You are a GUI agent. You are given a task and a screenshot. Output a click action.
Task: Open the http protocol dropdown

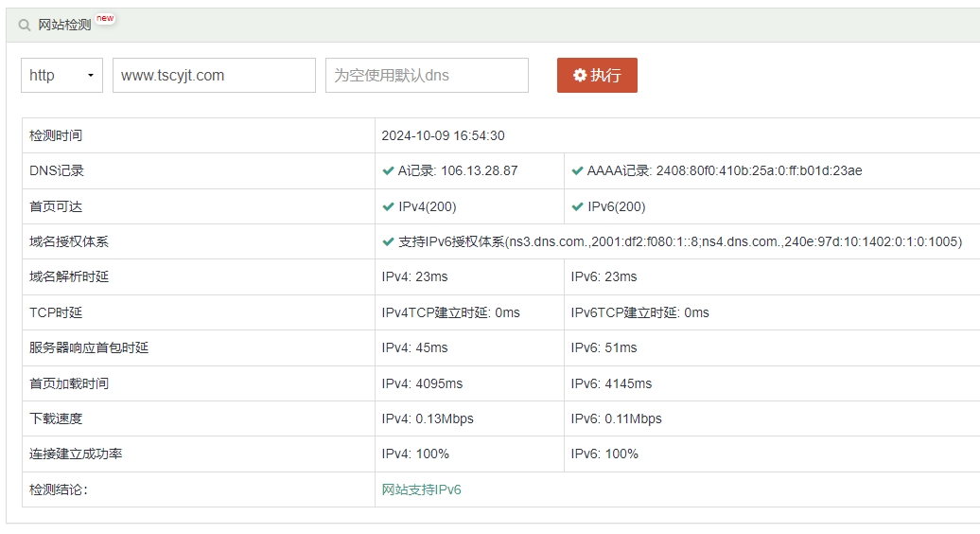61,76
